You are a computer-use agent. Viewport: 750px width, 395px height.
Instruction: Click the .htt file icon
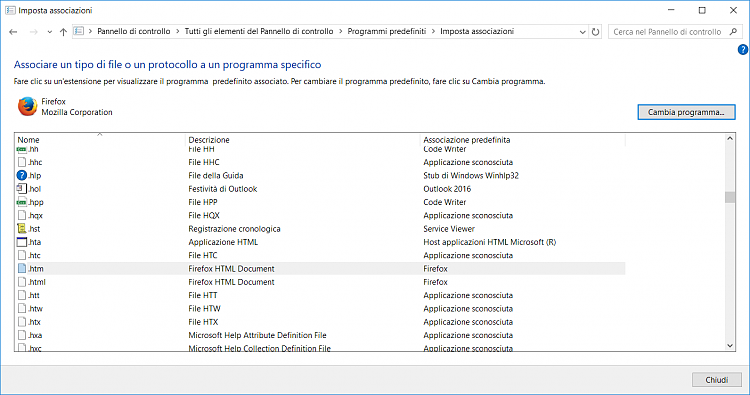[x=22, y=295]
